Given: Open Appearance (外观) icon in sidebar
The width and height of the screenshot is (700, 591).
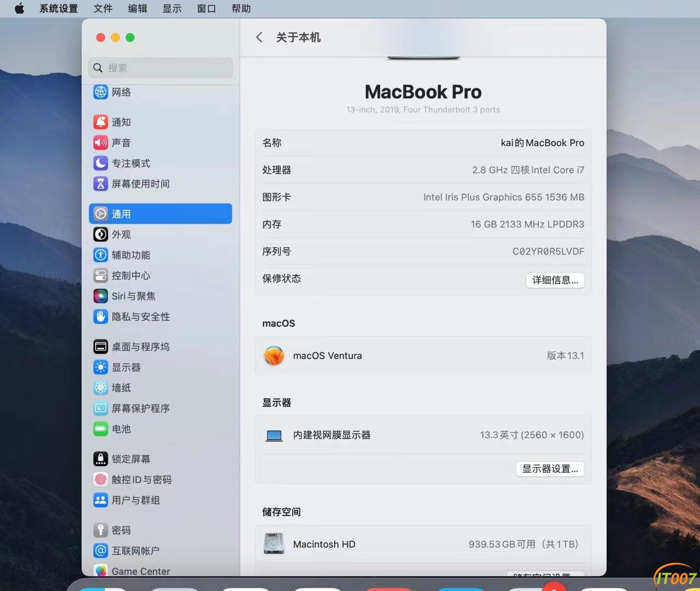Looking at the screenshot, I should pyautogui.click(x=101, y=234).
